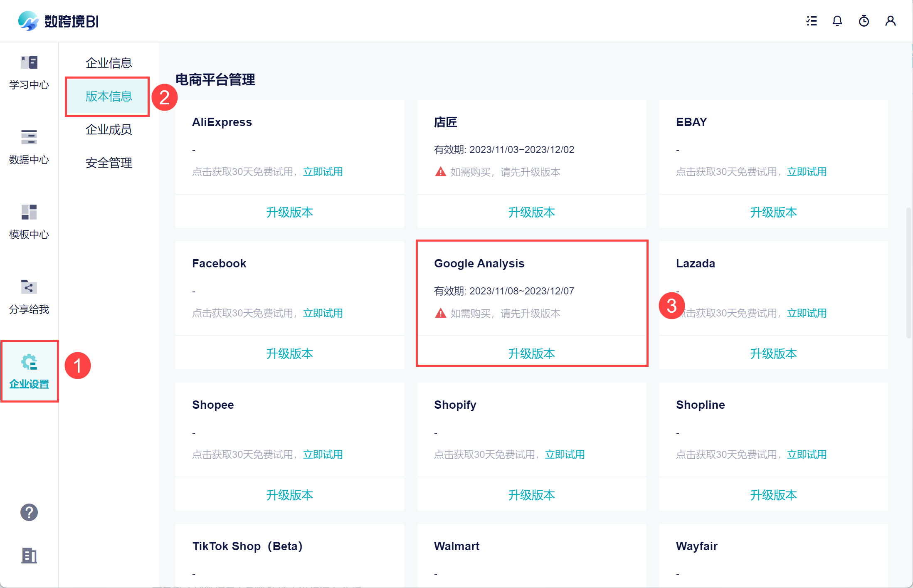
Task: Open 安全管理 menu item
Action: pyautogui.click(x=109, y=163)
